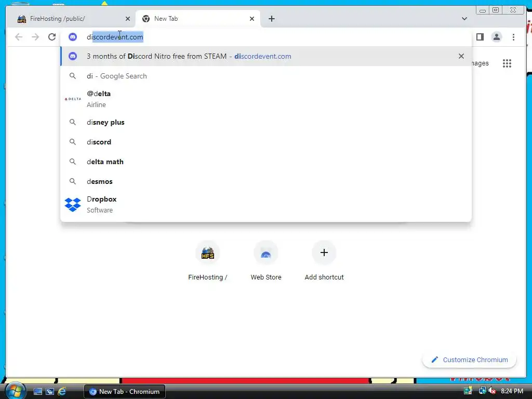Image resolution: width=532 pixels, height=399 pixels.
Task: Click the Add shortcut tile
Action: click(x=324, y=261)
